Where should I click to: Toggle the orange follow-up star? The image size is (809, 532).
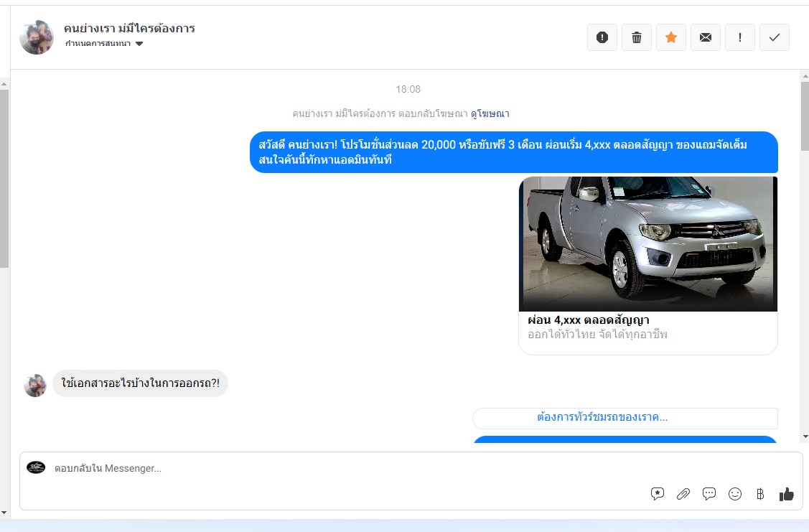pos(670,37)
